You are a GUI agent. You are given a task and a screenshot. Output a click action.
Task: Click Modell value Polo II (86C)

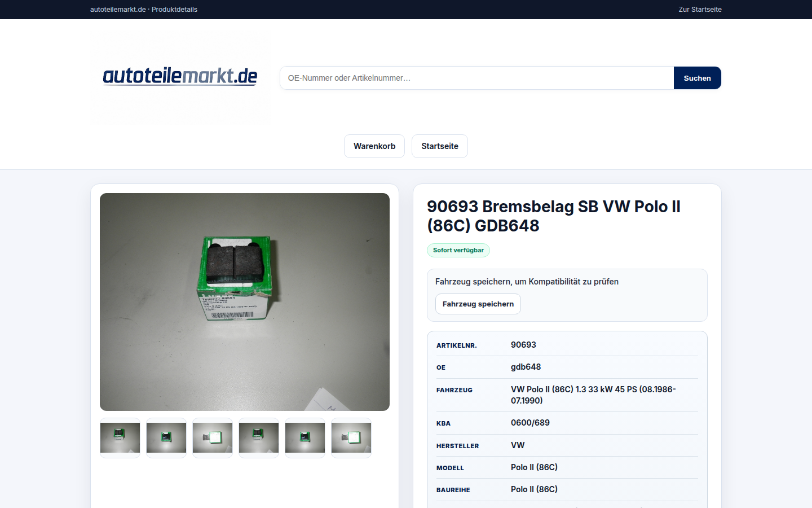click(x=534, y=467)
